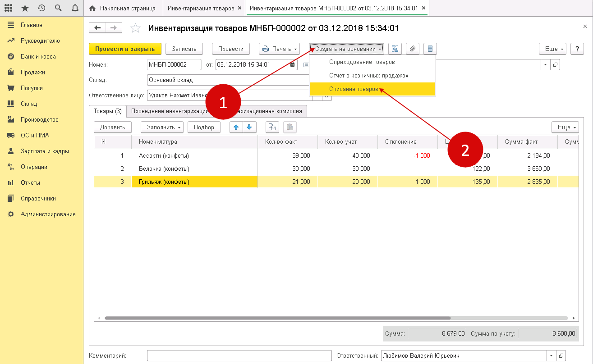This screenshot has height=364, width=593.
Task: Open the History clock icon
Action: pyautogui.click(x=41, y=8)
